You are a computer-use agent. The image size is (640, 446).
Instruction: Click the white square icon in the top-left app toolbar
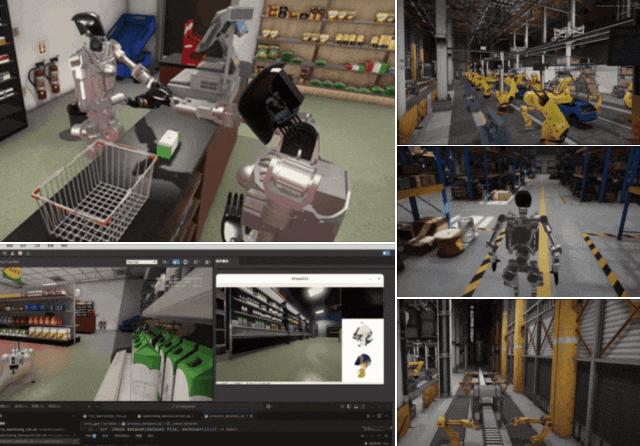20,253
